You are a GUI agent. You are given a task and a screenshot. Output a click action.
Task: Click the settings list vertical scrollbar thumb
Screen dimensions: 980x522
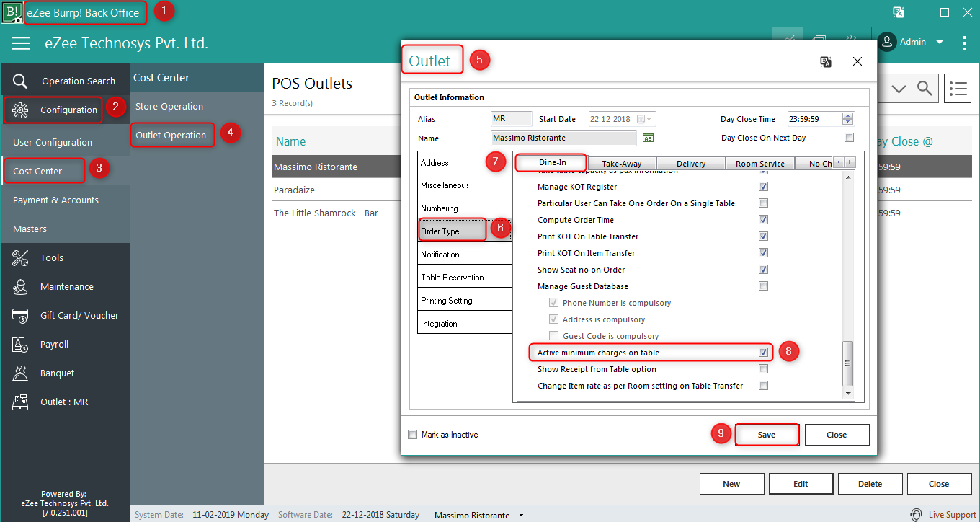(x=848, y=363)
